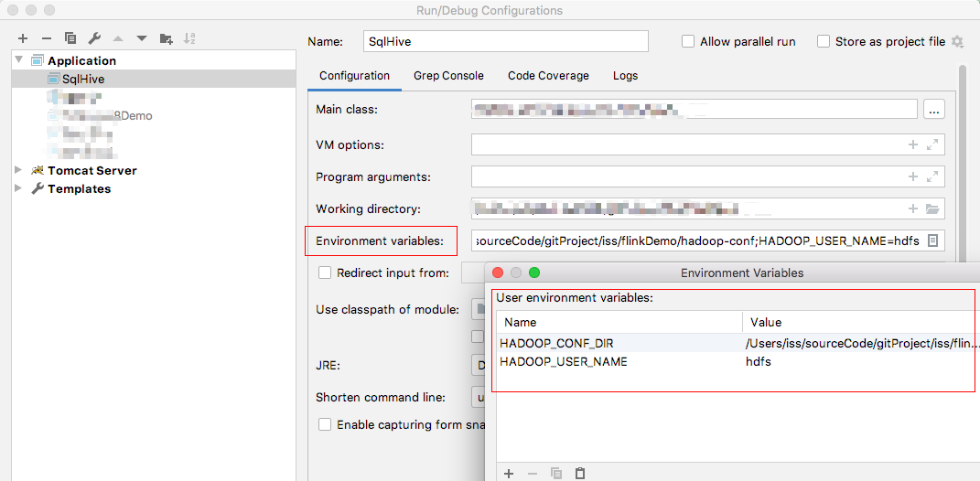Image resolution: width=980 pixels, height=481 pixels.
Task: Enable Store as project file checkbox
Action: pyautogui.click(x=824, y=42)
